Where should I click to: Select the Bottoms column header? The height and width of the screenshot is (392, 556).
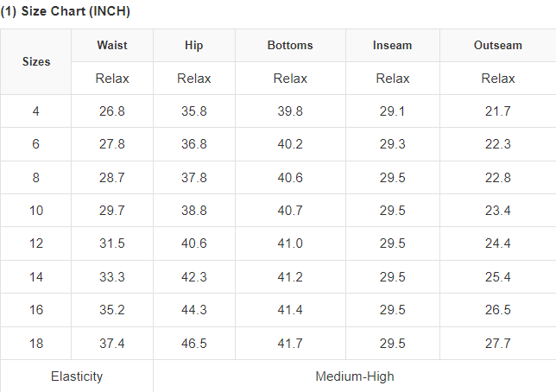[290, 45]
